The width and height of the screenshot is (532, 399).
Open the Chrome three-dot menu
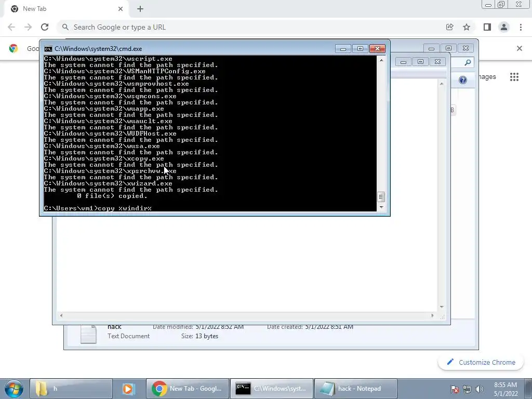[521, 27]
